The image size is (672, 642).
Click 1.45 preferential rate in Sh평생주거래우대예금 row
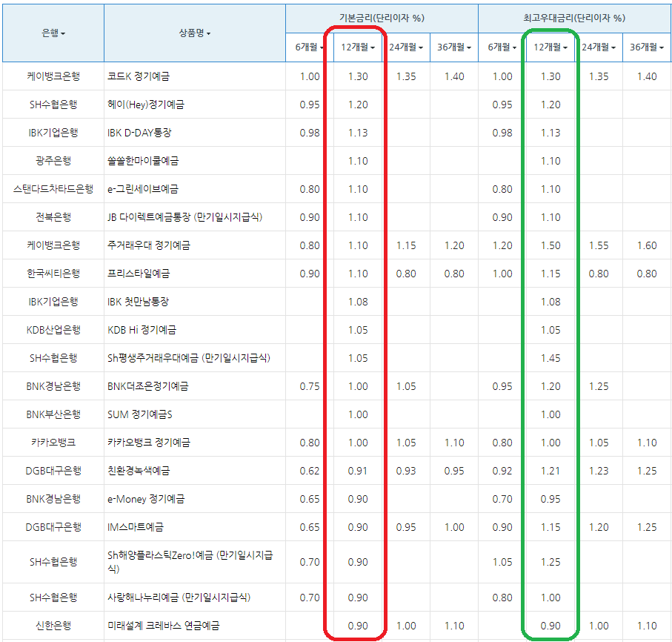tap(550, 358)
